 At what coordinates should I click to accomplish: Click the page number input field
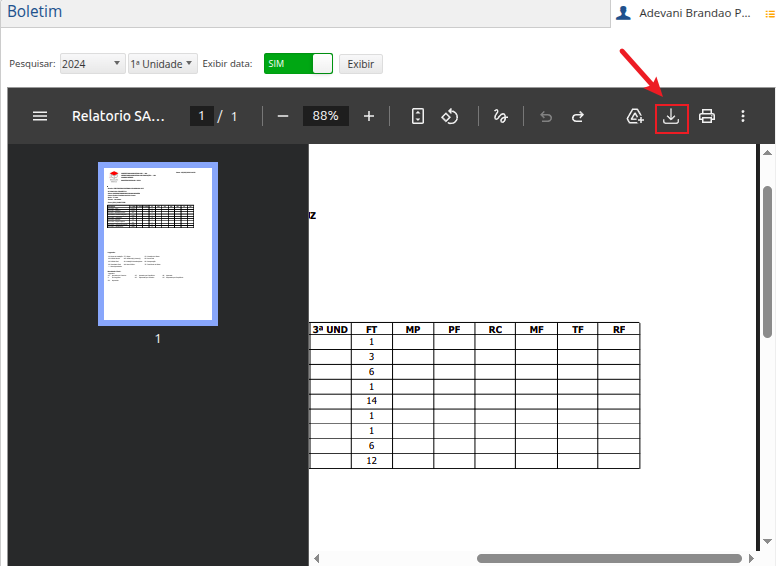click(201, 116)
